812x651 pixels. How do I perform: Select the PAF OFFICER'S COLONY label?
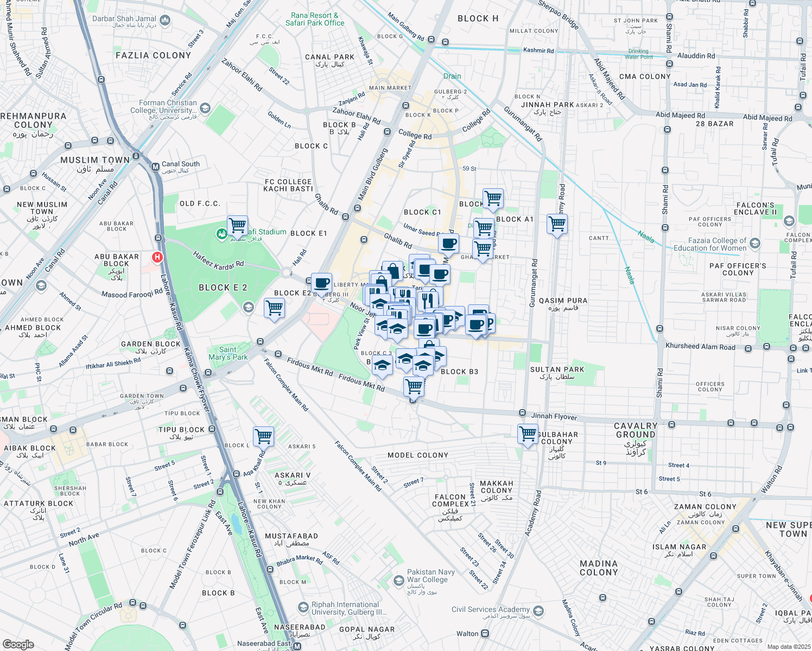738,269
